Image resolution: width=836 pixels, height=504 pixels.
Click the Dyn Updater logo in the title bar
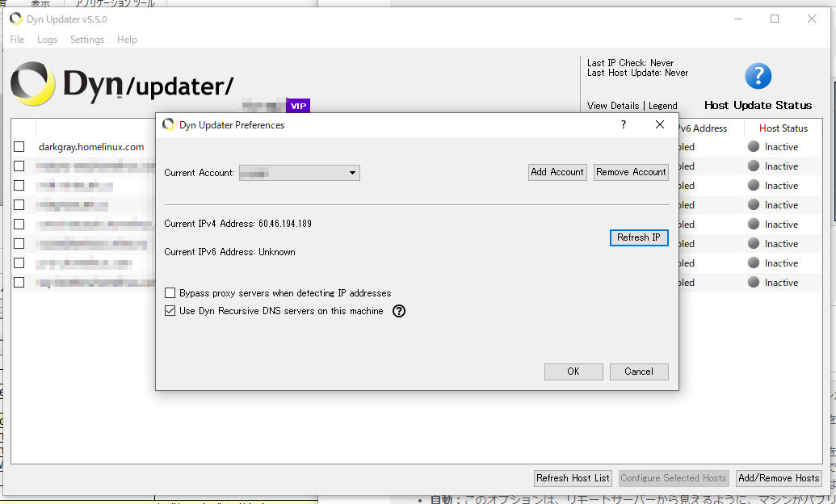[16, 19]
